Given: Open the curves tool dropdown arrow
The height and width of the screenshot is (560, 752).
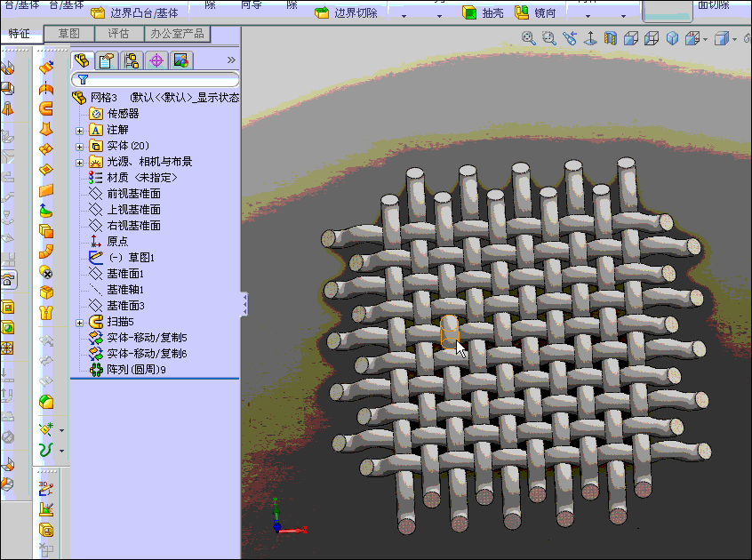Looking at the screenshot, I should tap(61, 452).
